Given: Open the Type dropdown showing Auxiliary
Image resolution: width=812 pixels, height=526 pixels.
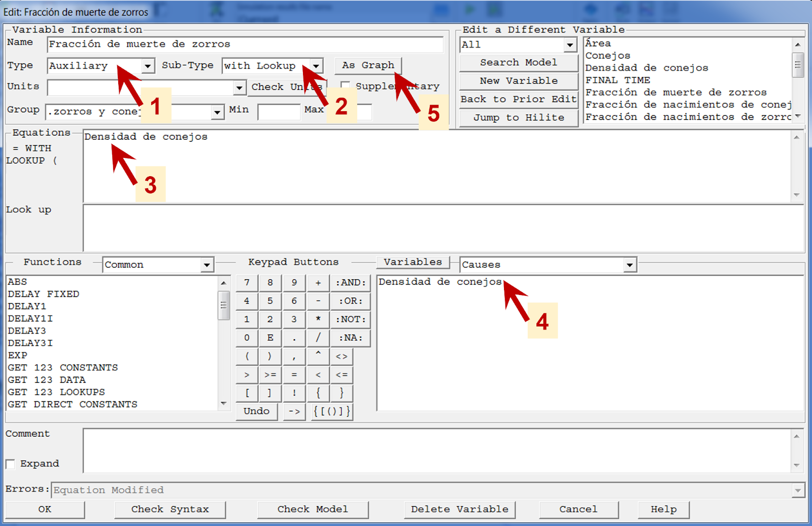Looking at the screenshot, I should (x=148, y=66).
